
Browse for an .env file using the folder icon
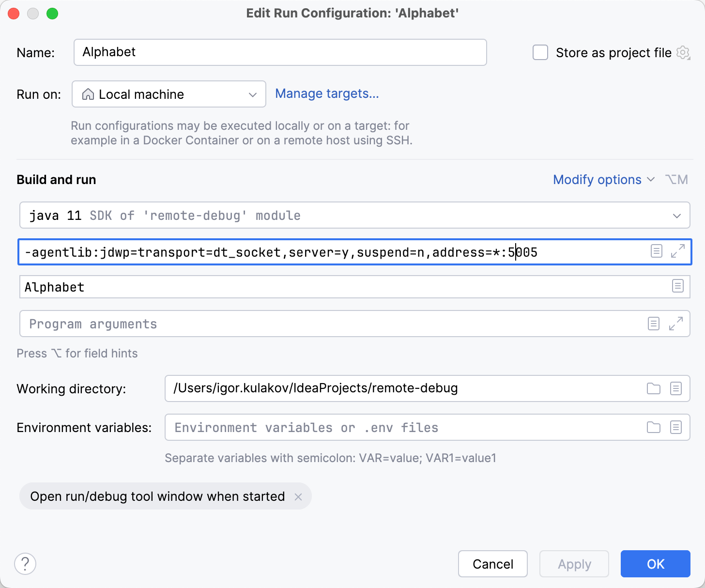653,427
